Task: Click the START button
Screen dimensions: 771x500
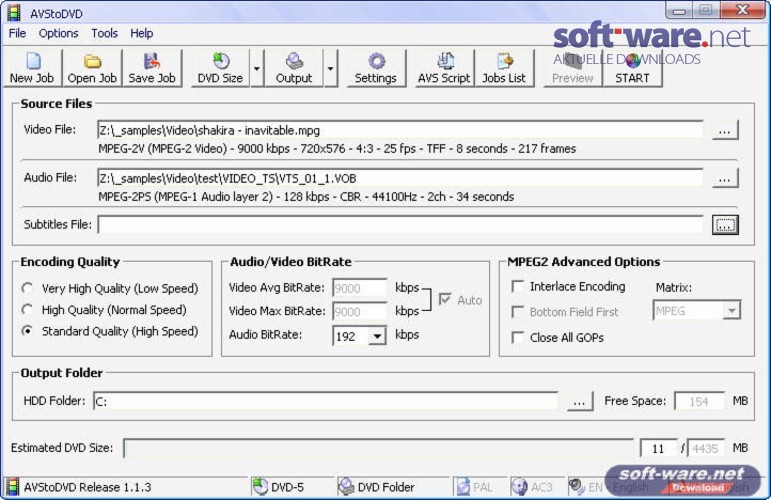Action: (x=632, y=68)
